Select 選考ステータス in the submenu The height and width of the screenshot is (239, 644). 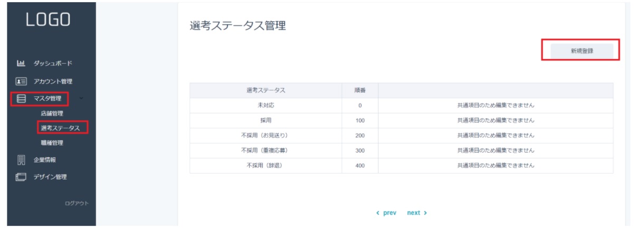coord(60,128)
